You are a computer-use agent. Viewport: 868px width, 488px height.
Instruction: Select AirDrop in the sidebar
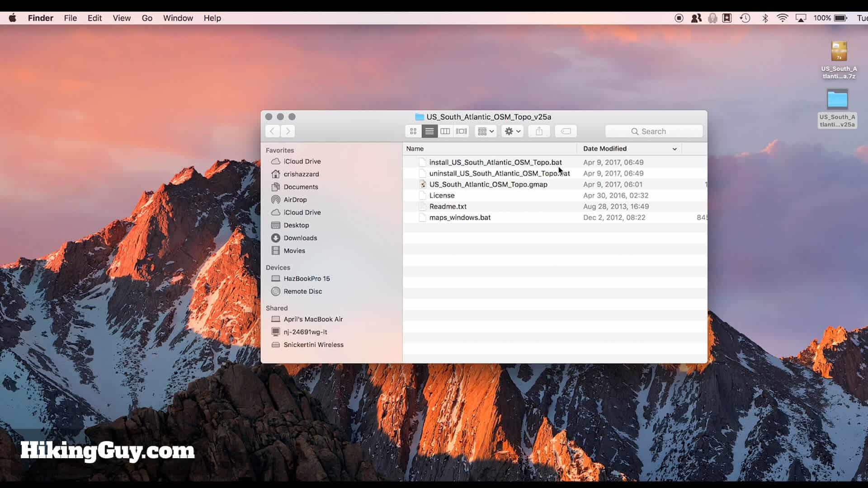point(295,200)
